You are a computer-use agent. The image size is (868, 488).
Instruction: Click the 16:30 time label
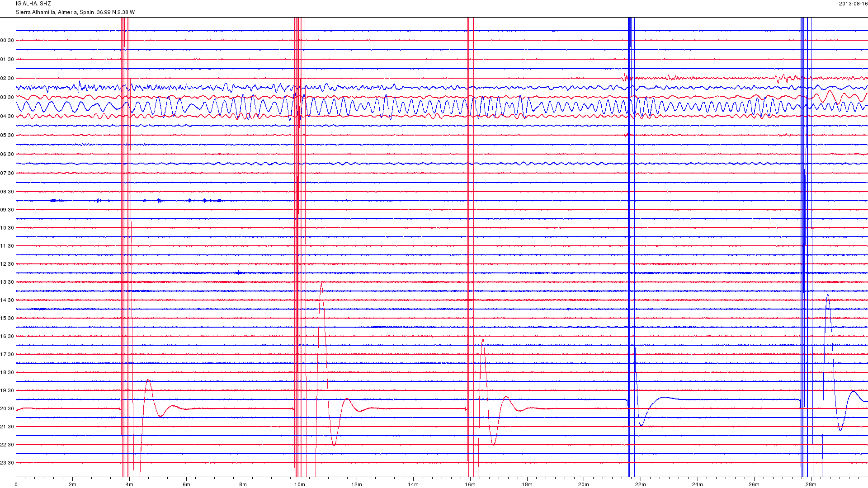[7, 336]
